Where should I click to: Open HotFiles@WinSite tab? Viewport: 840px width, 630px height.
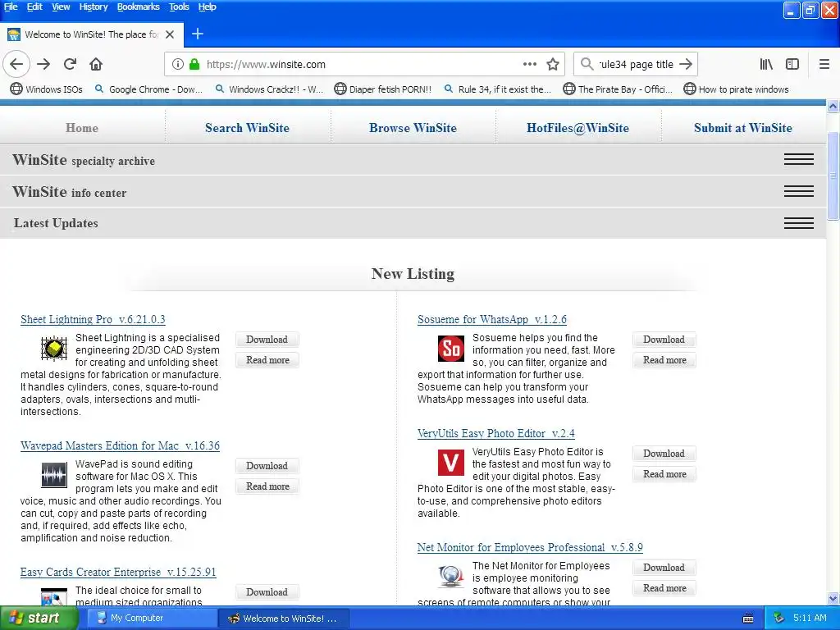pyautogui.click(x=578, y=127)
